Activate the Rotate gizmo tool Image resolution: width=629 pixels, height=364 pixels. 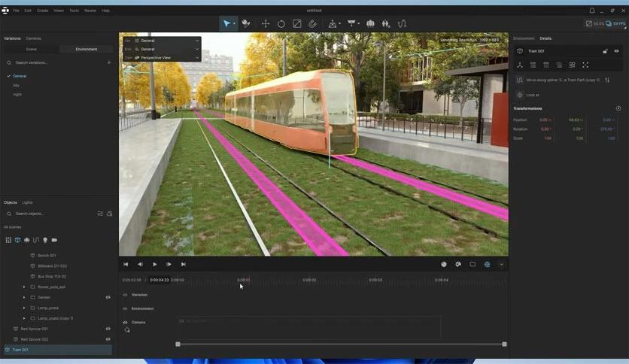[x=281, y=23]
